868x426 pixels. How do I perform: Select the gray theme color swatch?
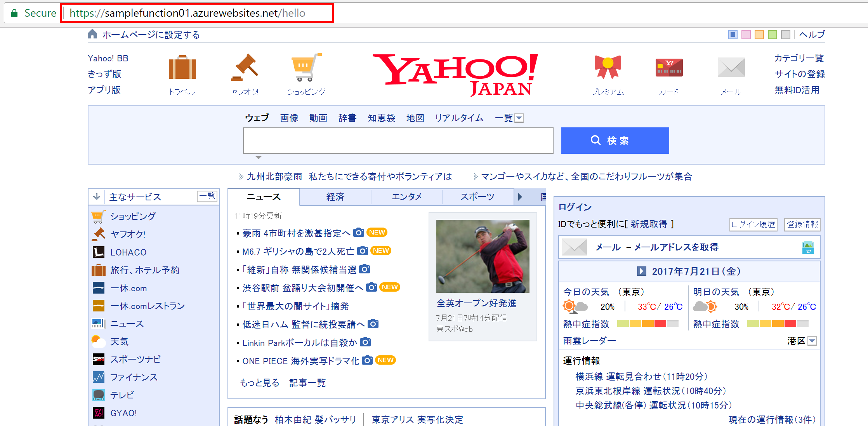[x=786, y=35]
